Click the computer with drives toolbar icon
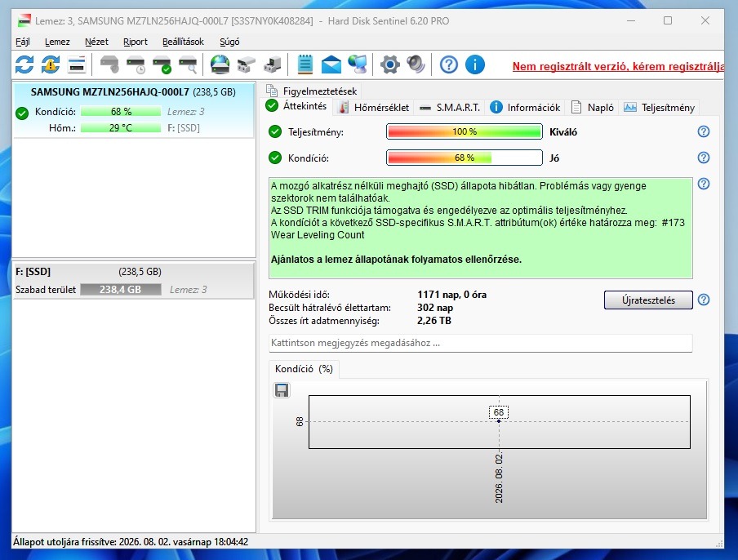This screenshot has height=560, width=738. pyautogui.click(x=272, y=65)
